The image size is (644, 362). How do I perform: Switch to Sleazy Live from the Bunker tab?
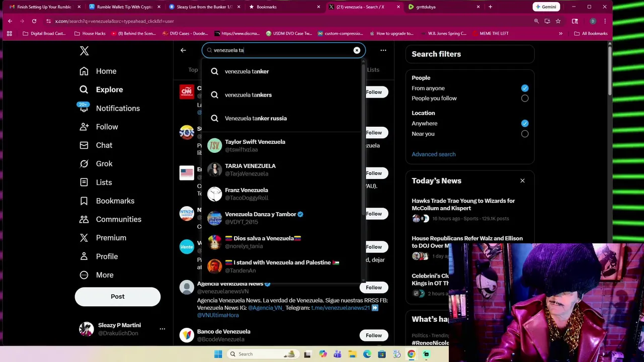pyautogui.click(x=205, y=7)
